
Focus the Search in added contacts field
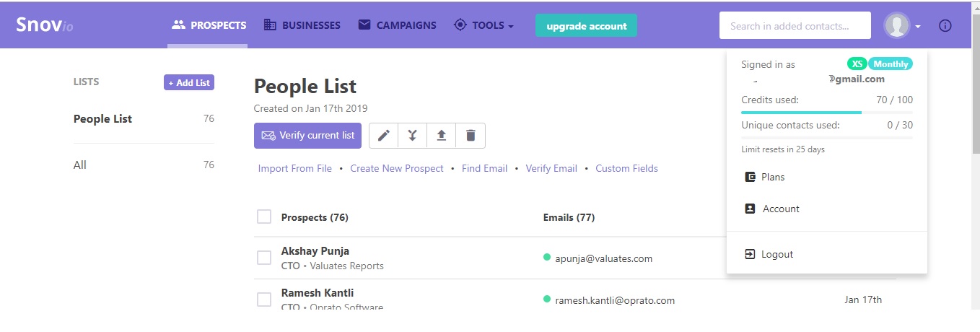click(x=795, y=25)
